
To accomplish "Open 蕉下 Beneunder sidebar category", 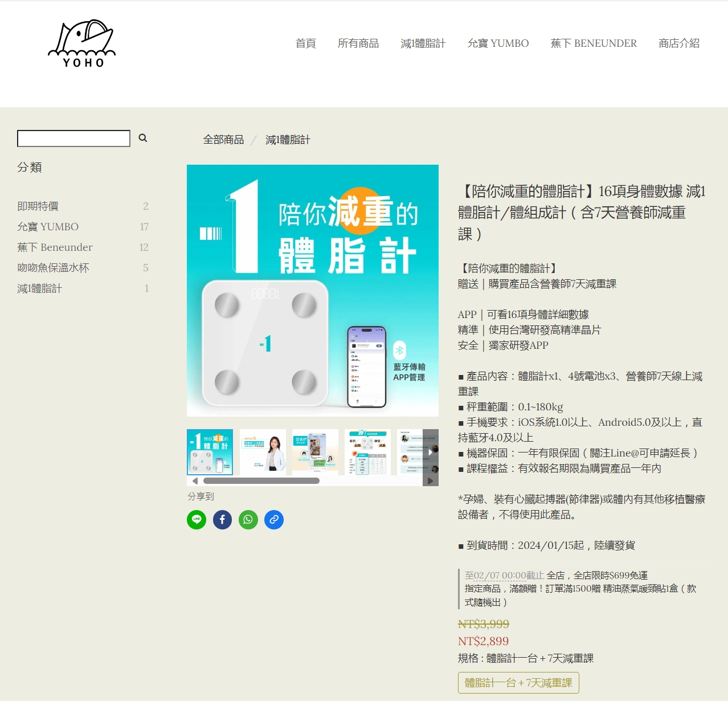I will (55, 247).
